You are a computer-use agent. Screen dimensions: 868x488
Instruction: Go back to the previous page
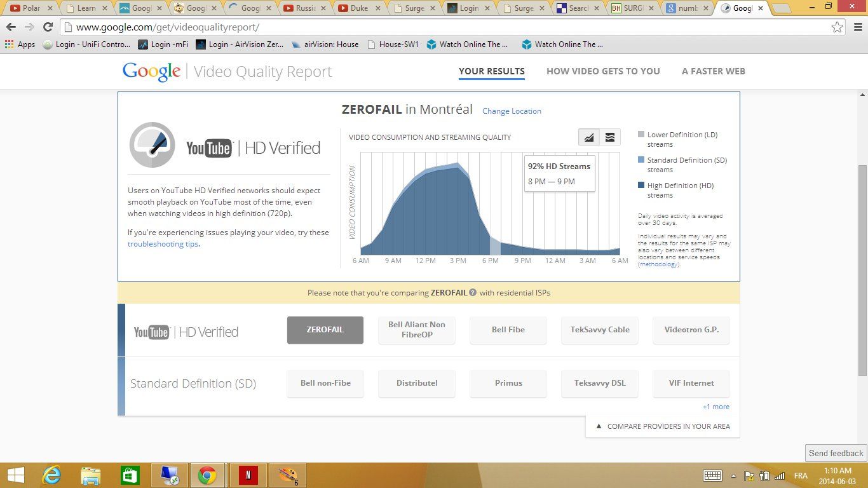[11, 27]
